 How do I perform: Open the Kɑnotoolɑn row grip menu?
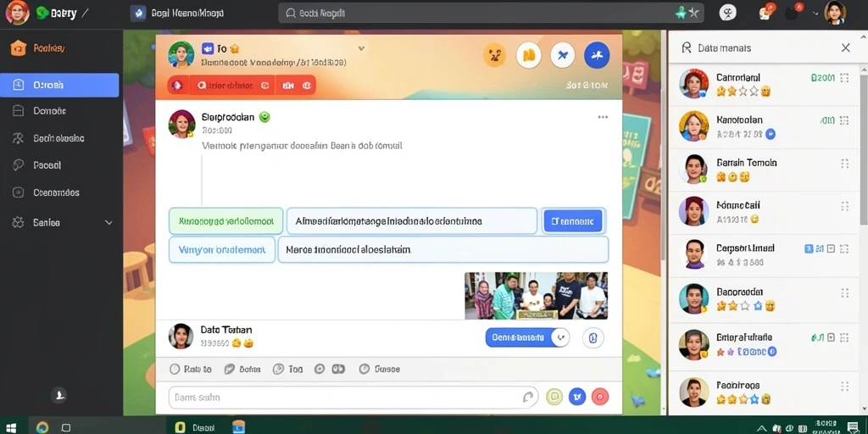[x=844, y=120]
